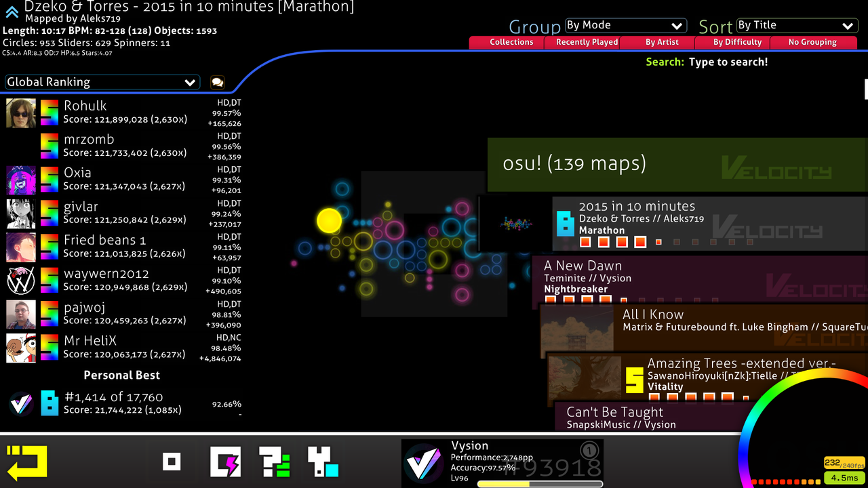The height and width of the screenshot is (488, 868).
Task: Open the game mode selector square icon
Action: tap(172, 462)
